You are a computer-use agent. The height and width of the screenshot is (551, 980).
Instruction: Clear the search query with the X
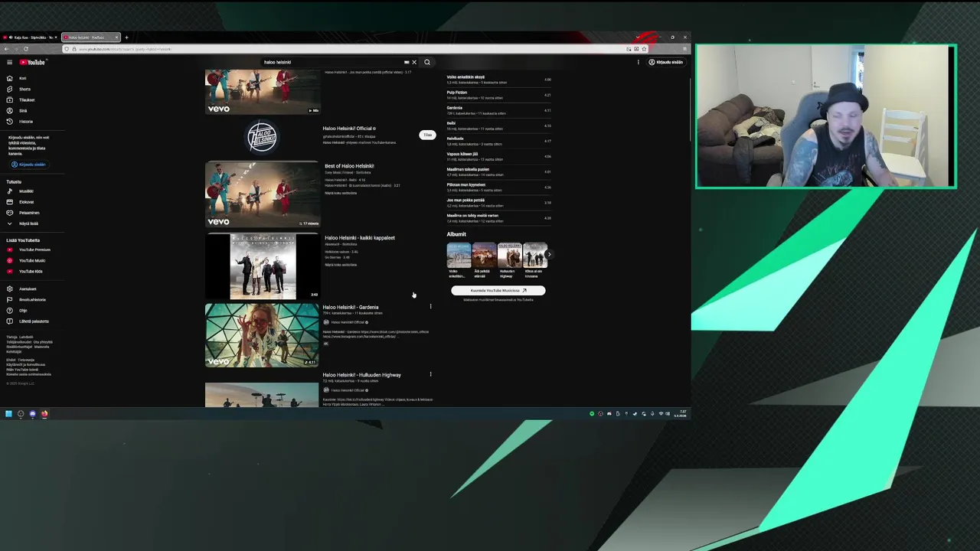(414, 62)
